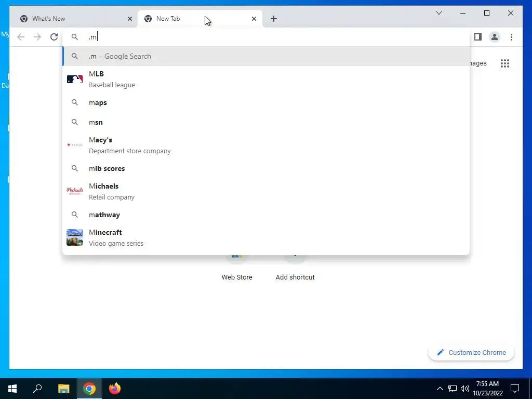Open the Windows Start menu
Screen dimensions: 532x399
click(12, 389)
